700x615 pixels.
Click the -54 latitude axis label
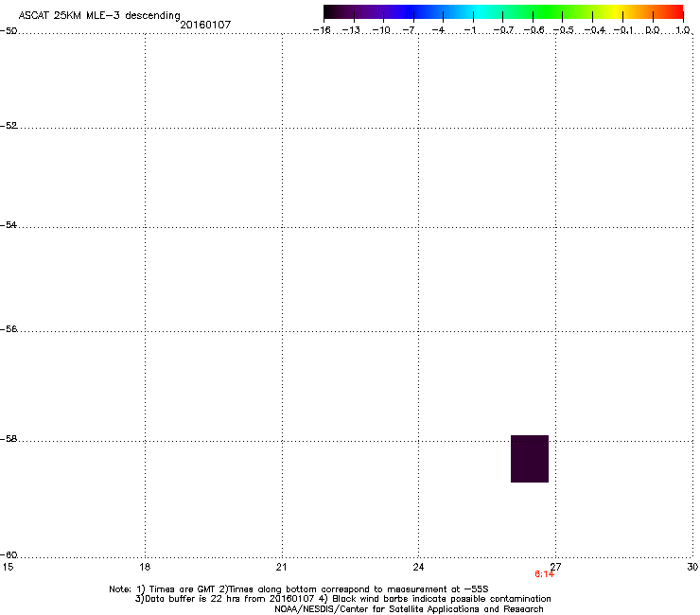click(9, 225)
